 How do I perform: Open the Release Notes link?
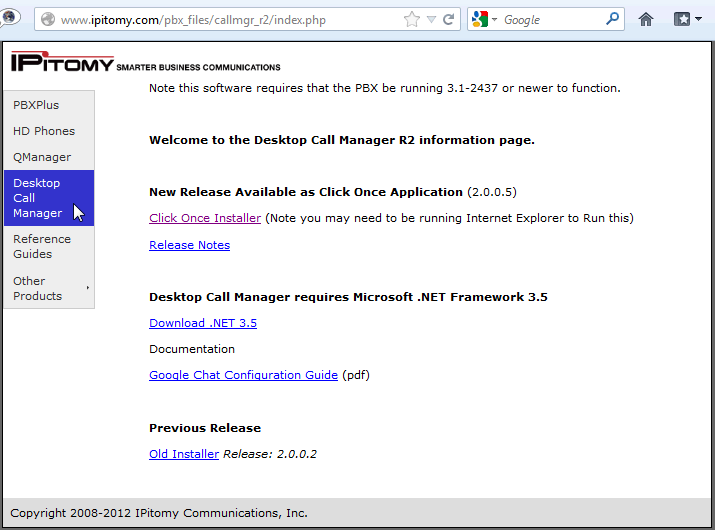[x=189, y=245]
